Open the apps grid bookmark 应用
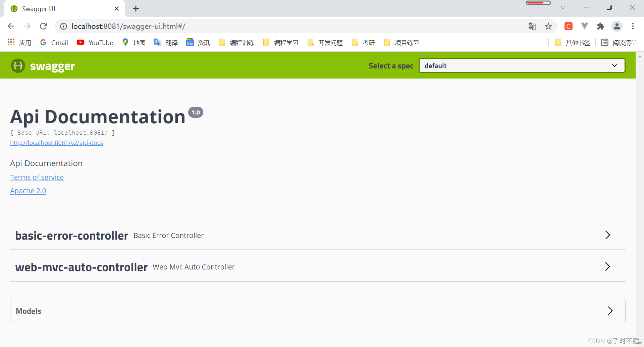This screenshot has width=644, height=347. pos(19,43)
